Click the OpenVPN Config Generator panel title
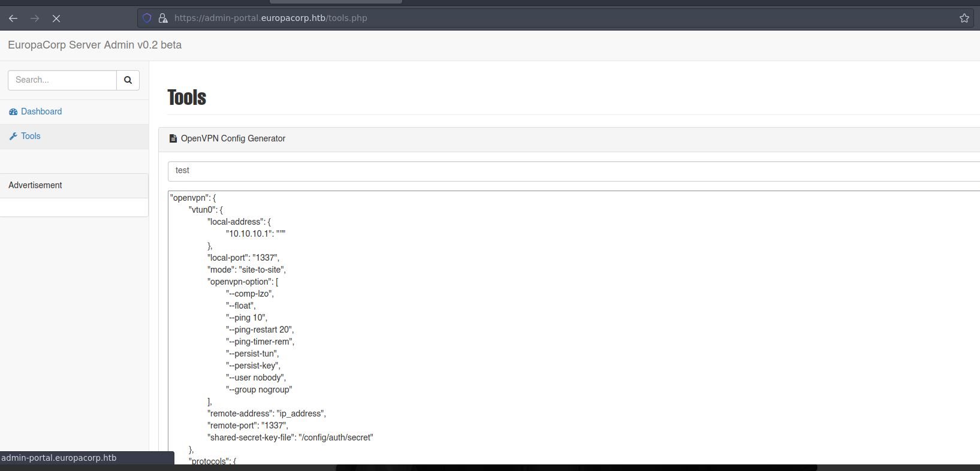The image size is (980, 471). 233,138
